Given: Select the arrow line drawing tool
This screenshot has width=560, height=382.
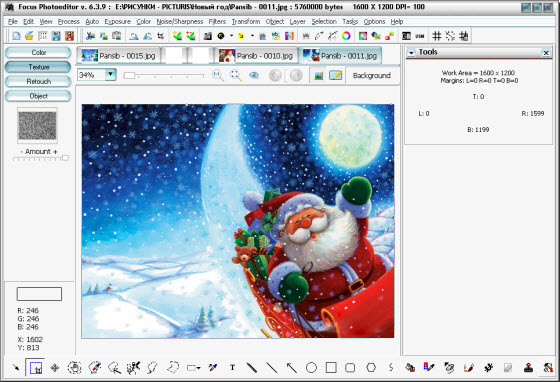Looking at the screenshot, I should point(291,367).
